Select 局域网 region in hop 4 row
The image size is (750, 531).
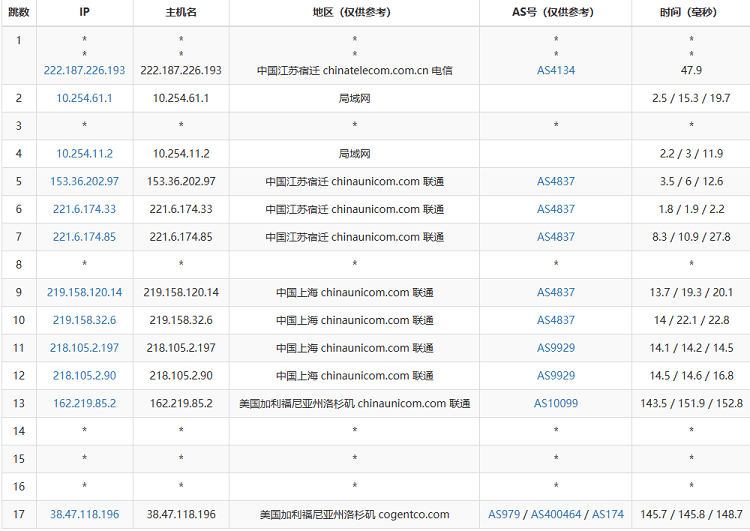click(x=354, y=154)
